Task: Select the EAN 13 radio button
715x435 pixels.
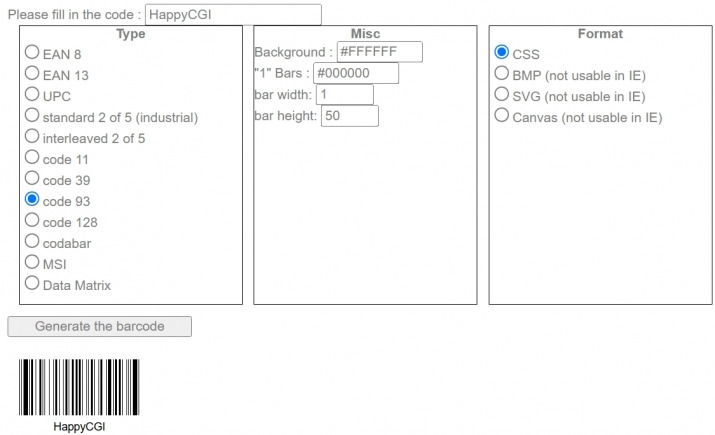Action: point(32,73)
